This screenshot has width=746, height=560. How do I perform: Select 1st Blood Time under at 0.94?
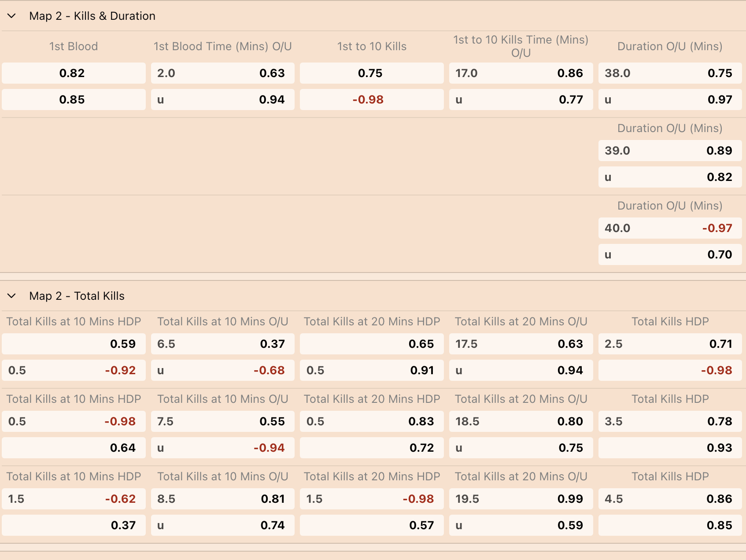click(222, 99)
